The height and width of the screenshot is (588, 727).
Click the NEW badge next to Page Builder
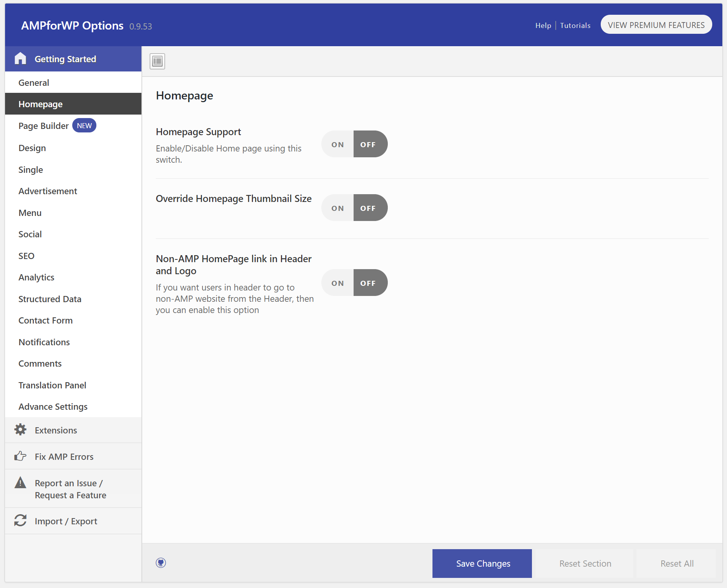coord(84,125)
